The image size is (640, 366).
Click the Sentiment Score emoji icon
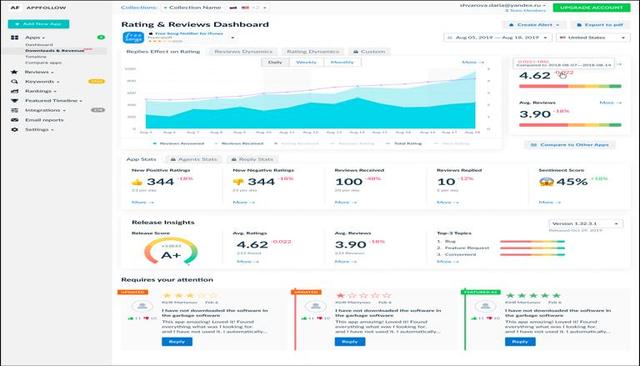click(x=546, y=182)
